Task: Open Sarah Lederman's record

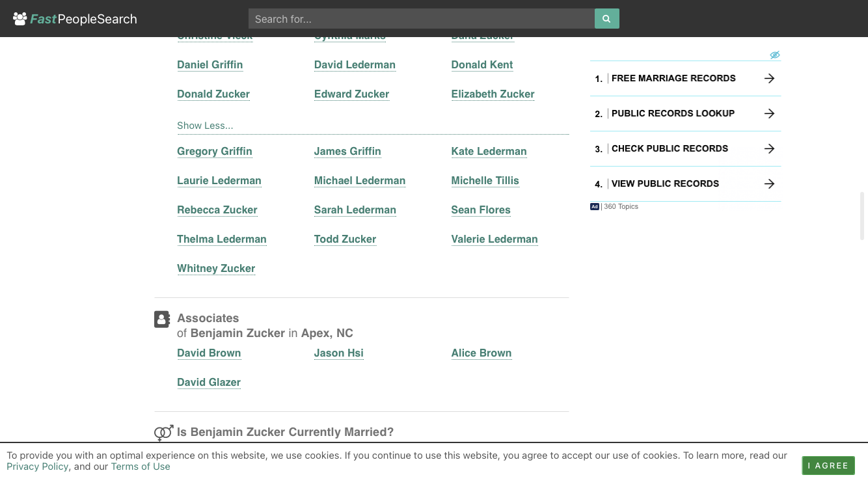Action: pos(355,210)
